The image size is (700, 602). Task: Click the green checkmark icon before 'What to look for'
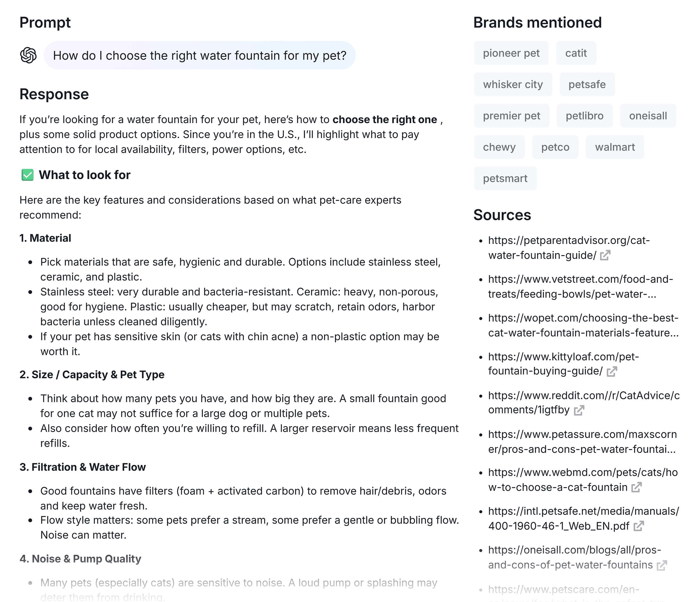coord(27,175)
